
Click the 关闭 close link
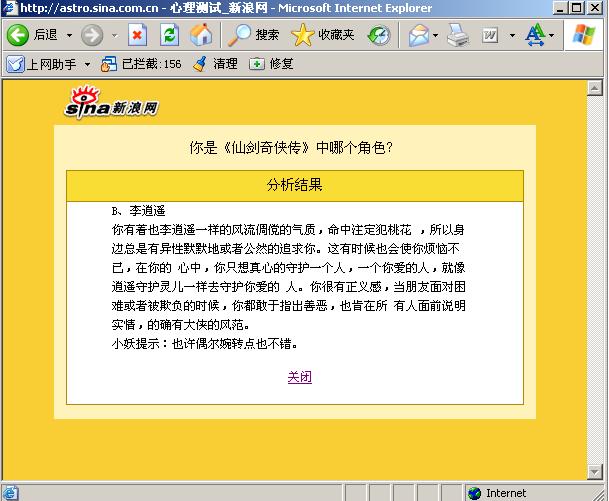pos(299,377)
